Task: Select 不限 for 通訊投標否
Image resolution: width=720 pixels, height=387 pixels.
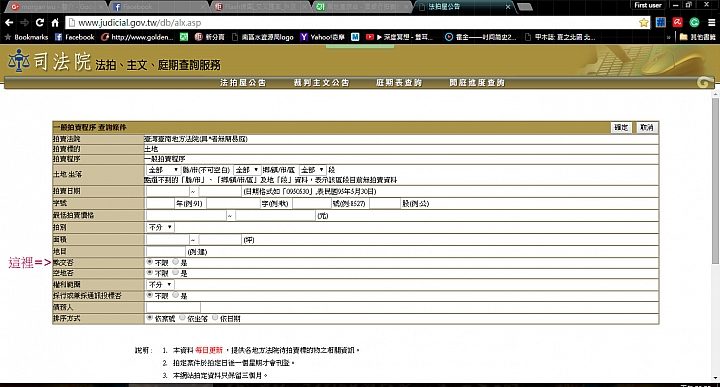Action: pos(150,295)
